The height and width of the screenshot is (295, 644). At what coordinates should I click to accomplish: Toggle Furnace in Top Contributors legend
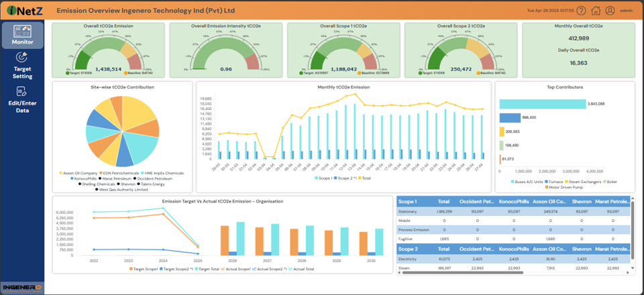[555, 181]
